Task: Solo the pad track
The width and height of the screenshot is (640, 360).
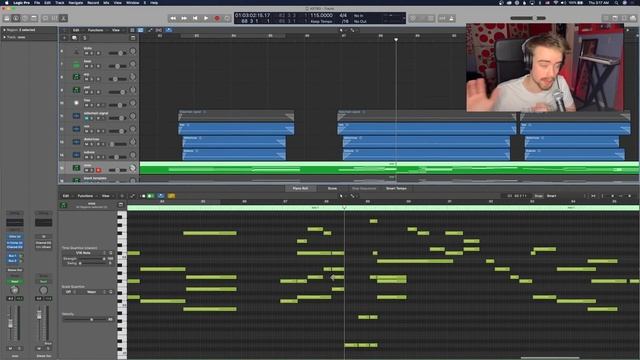Action: (x=91, y=92)
